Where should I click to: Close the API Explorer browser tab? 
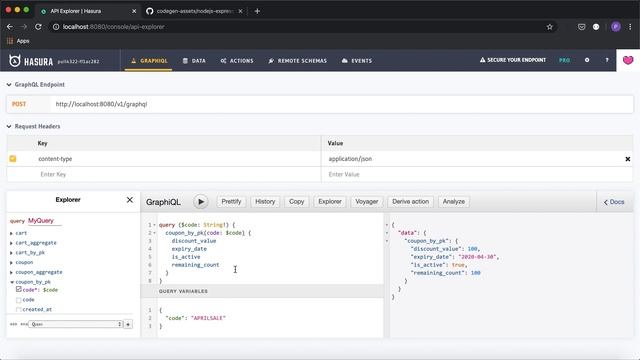point(134,11)
